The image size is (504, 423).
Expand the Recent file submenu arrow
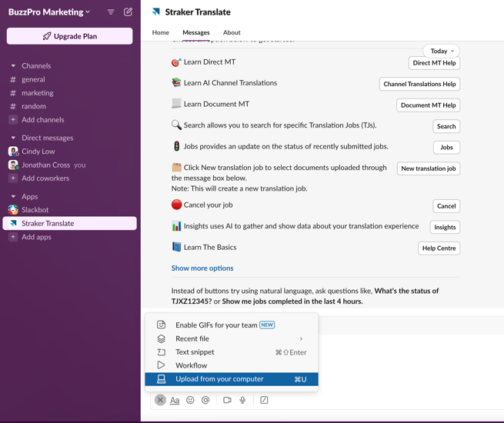pos(301,339)
